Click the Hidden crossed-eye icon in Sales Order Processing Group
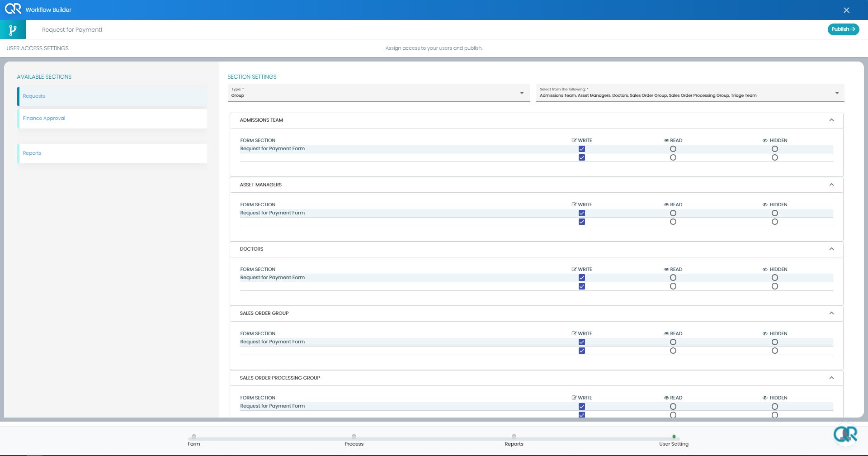Viewport: 868px width, 456px height. point(765,398)
